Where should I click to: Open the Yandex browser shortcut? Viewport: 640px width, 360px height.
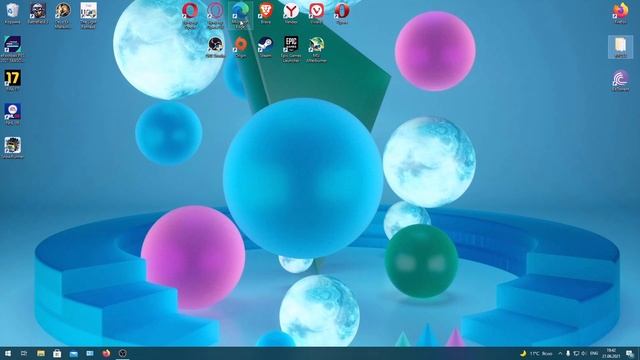pyautogui.click(x=291, y=13)
